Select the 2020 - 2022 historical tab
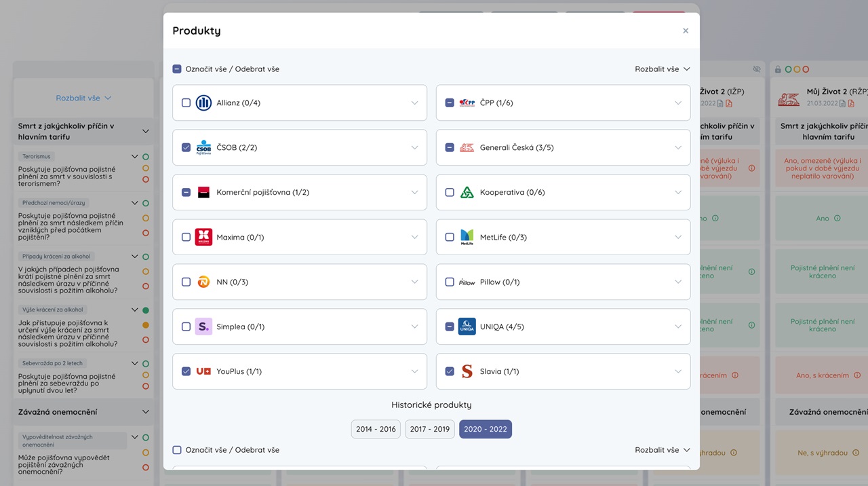868x486 pixels. point(486,429)
